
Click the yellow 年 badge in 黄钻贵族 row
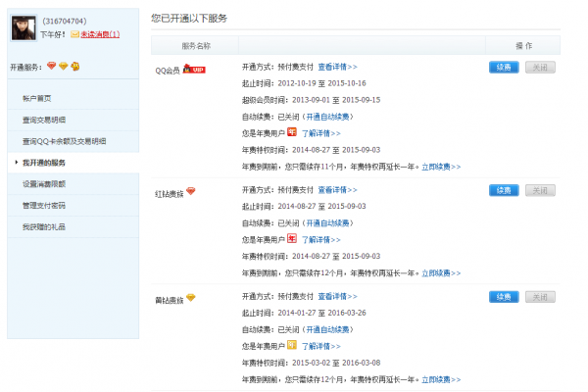tap(292, 345)
